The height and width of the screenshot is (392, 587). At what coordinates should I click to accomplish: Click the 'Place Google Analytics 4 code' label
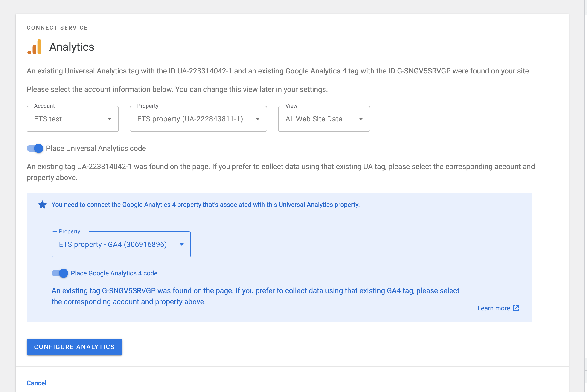pos(114,273)
